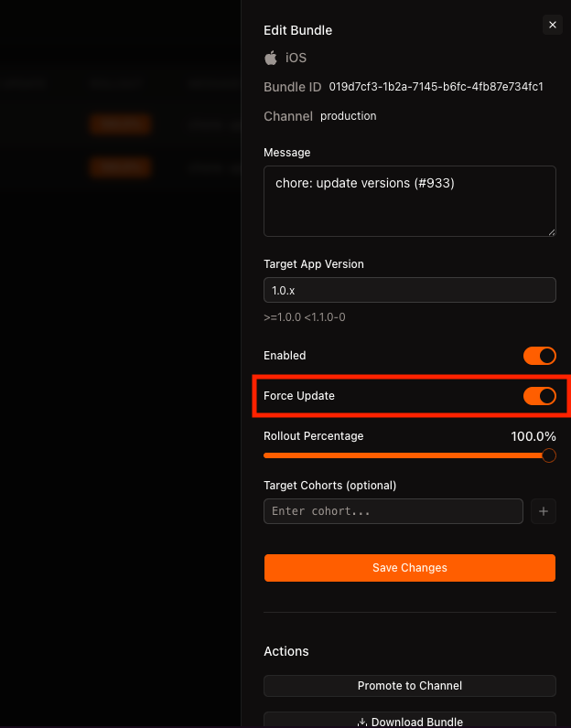This screenshot has width=571, height=728.
Task: Click Promote to Channel button
Action: (x=409, y=686)
